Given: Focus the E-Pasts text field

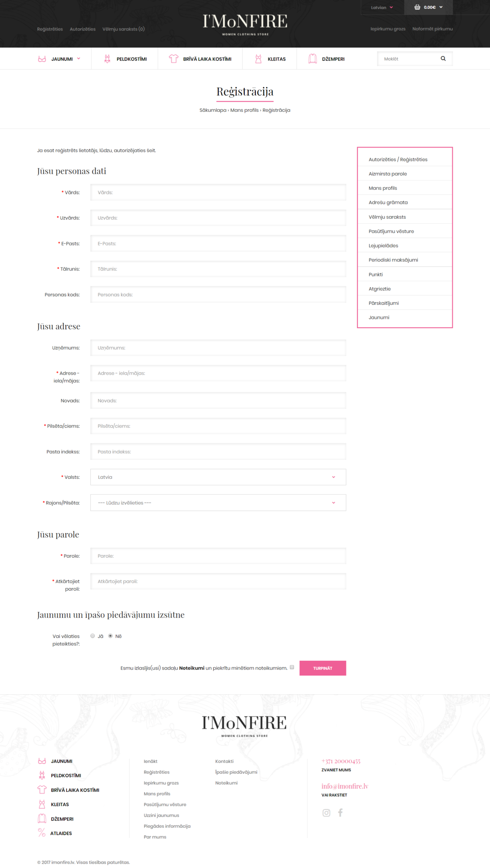Looking at the screenshot, I should click(x=218, y=244).
